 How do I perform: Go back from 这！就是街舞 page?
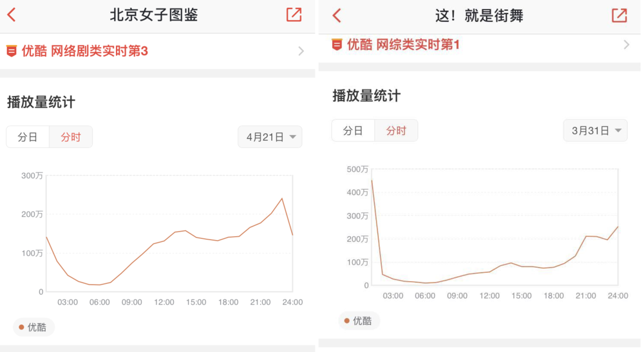pyautogui.click(x=337, y=15)
